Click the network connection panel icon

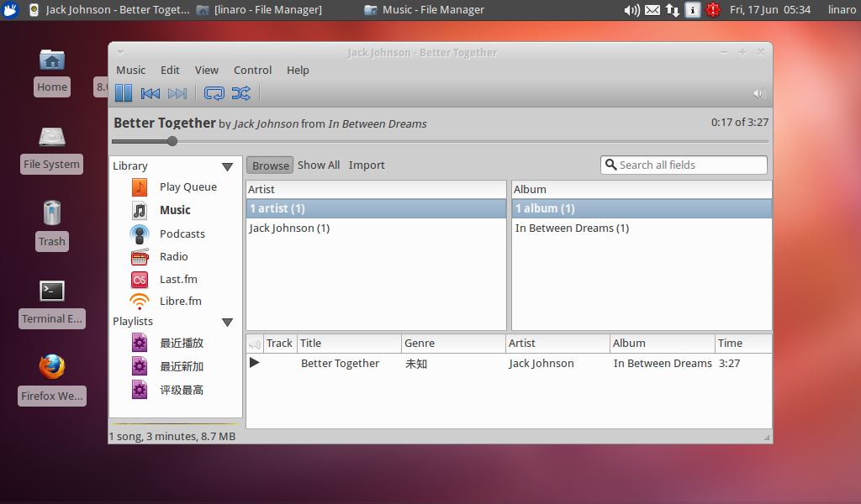673,10
